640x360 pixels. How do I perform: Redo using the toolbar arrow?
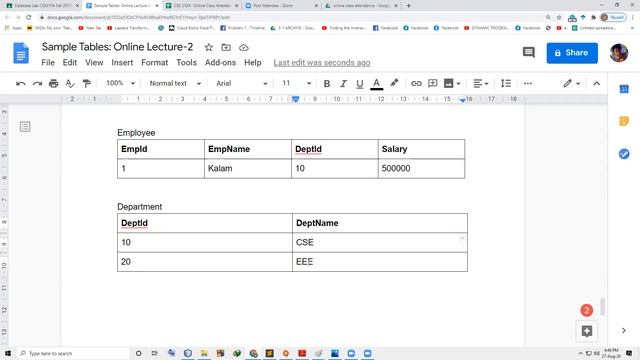(37, 84)
